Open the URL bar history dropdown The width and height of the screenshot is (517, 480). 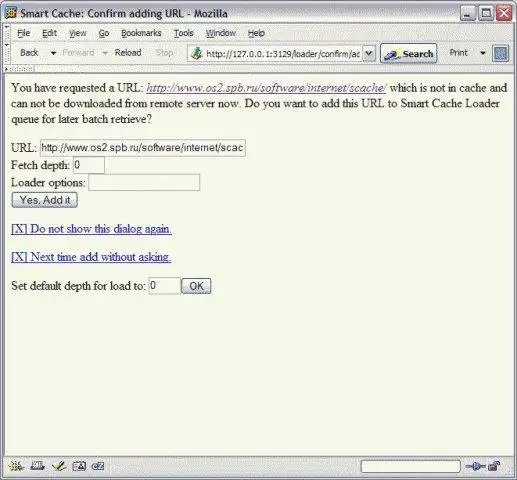(369, 53)
